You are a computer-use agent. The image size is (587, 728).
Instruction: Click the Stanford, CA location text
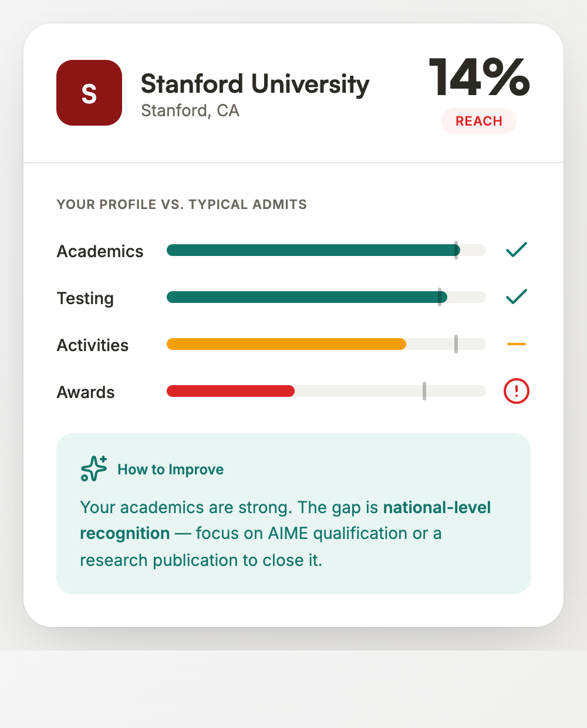coord(190,110)
